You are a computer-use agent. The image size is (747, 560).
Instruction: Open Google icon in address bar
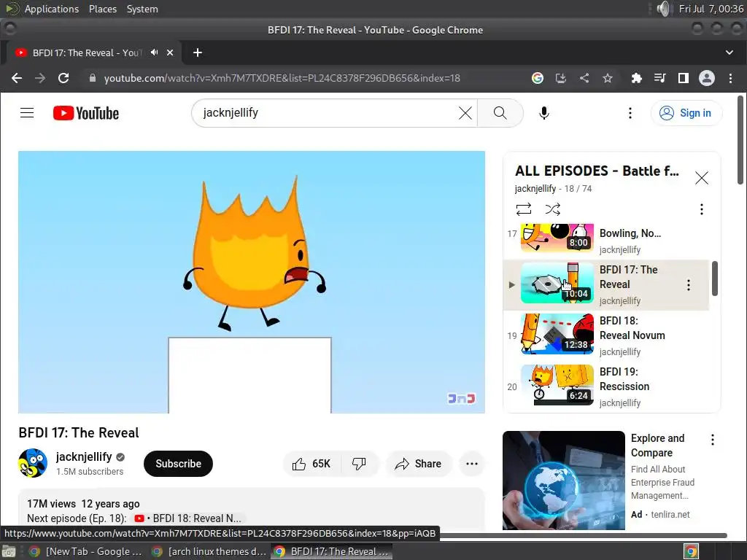pyautogui.click(x=538, y=78)
